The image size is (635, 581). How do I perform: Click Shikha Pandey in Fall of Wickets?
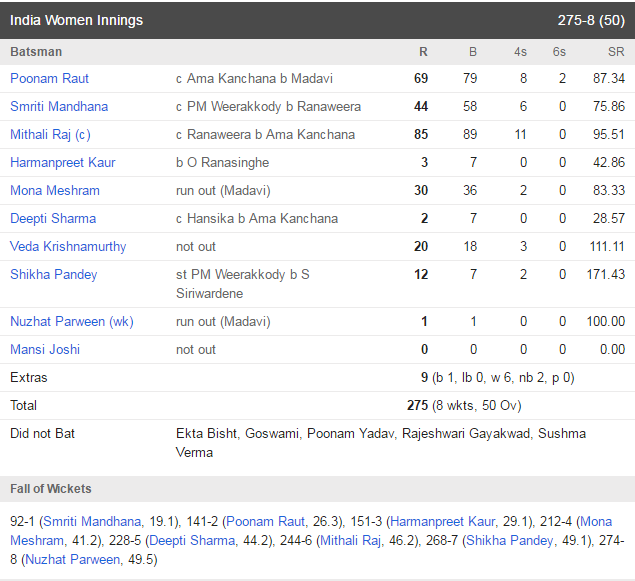(510, 541)
